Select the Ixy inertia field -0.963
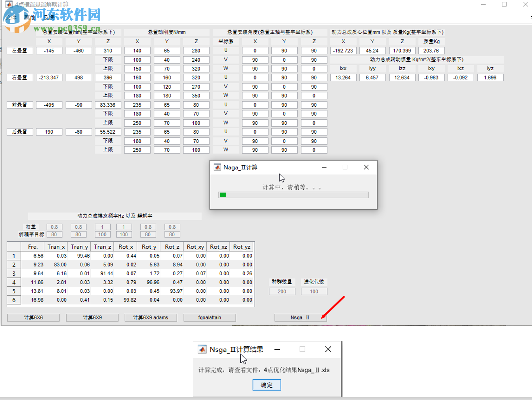 coord(431,77)
